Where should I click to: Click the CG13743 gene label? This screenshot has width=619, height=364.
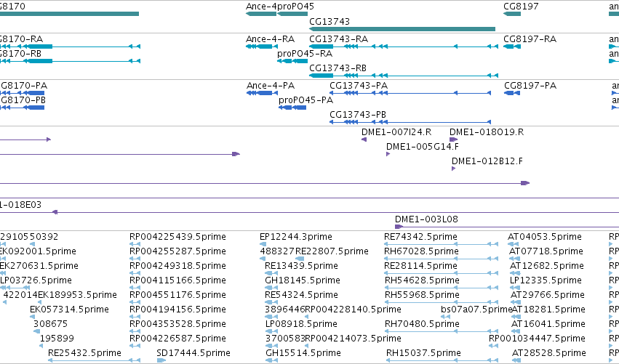click(x=330, y=21)
